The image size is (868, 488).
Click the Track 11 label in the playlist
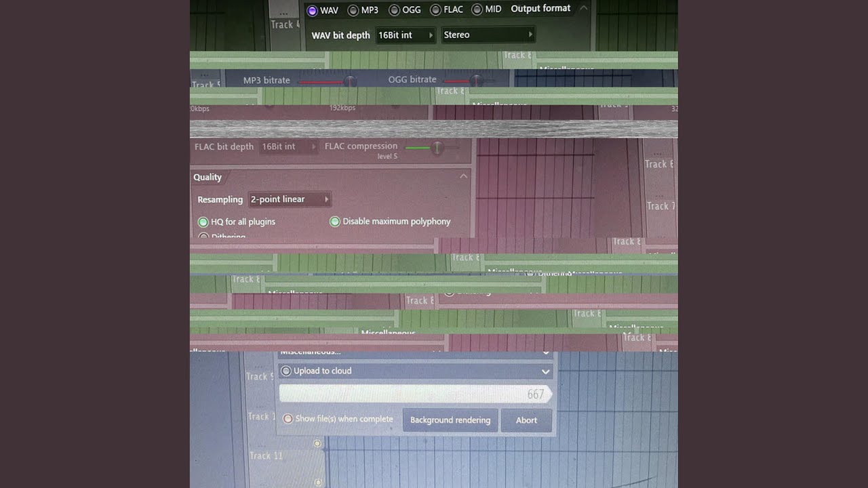coord(266,455)
